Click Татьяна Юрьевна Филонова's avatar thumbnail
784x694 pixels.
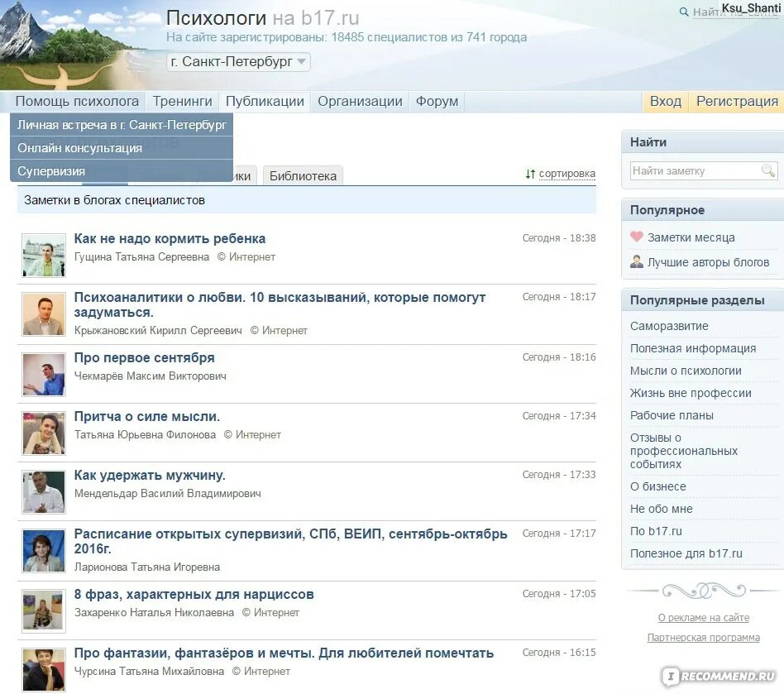pyautogui.click(x=44, y=433)
